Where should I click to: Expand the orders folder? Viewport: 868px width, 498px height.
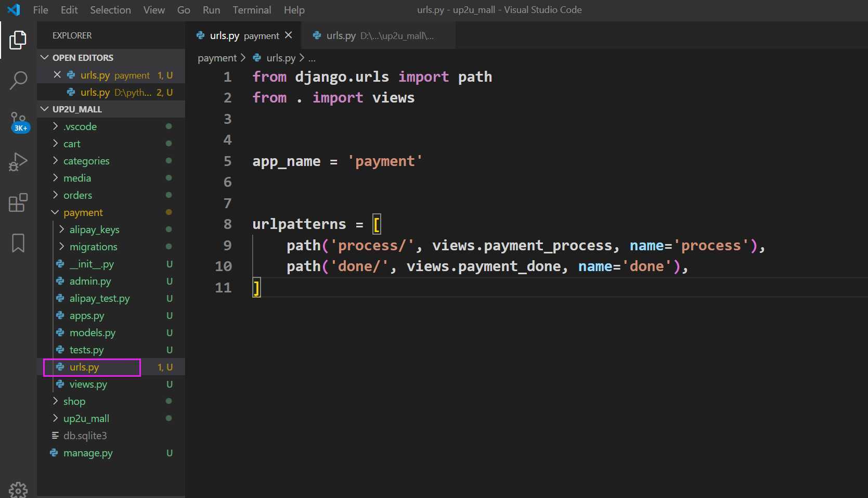coord(111,195)
